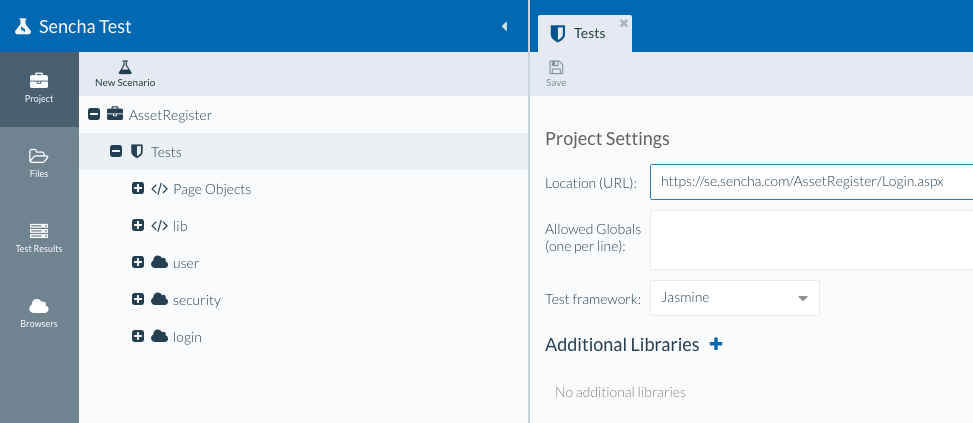Select the login scenario in tree
Viewport: 973px width, 423px height.
coord(187,337)
